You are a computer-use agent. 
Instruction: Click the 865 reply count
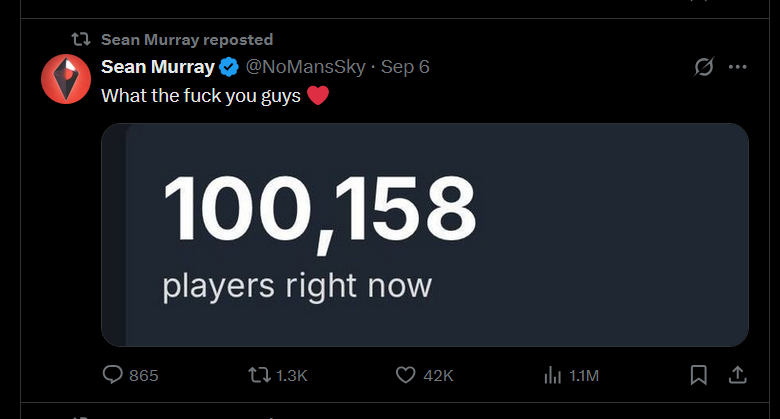(144, 375)
